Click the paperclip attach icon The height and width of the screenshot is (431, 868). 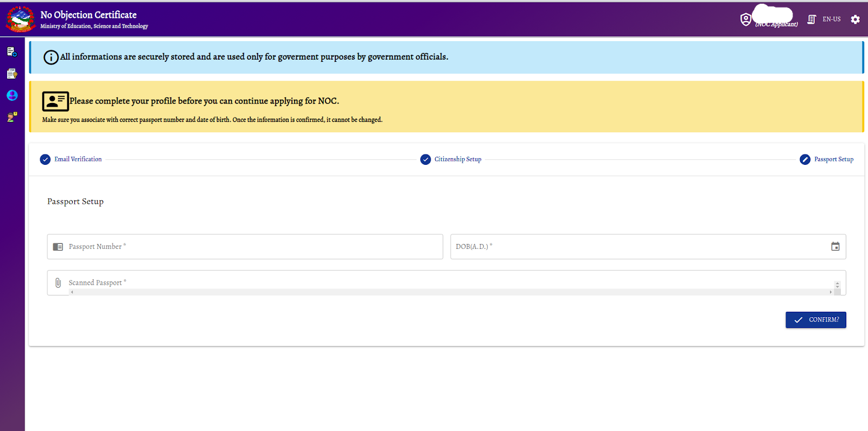click(58, 283)
